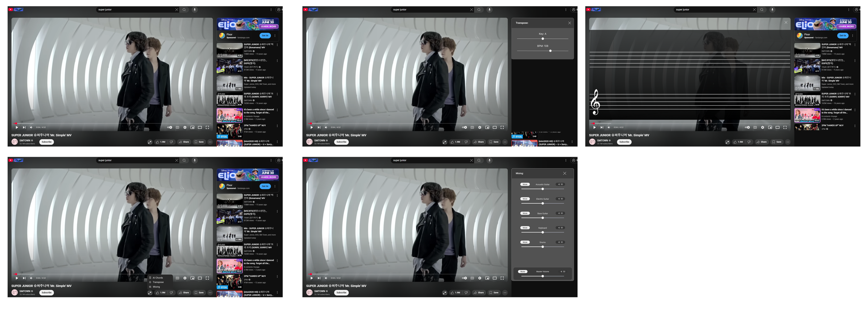Screen dimensions: 868x312
Task: Toggle autoplay in the Mixing screen player
Action: [464, 278]
